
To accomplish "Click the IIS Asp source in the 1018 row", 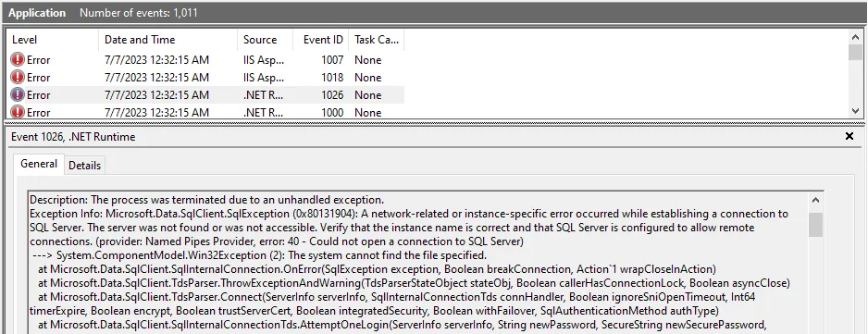I will click(264, 78).
